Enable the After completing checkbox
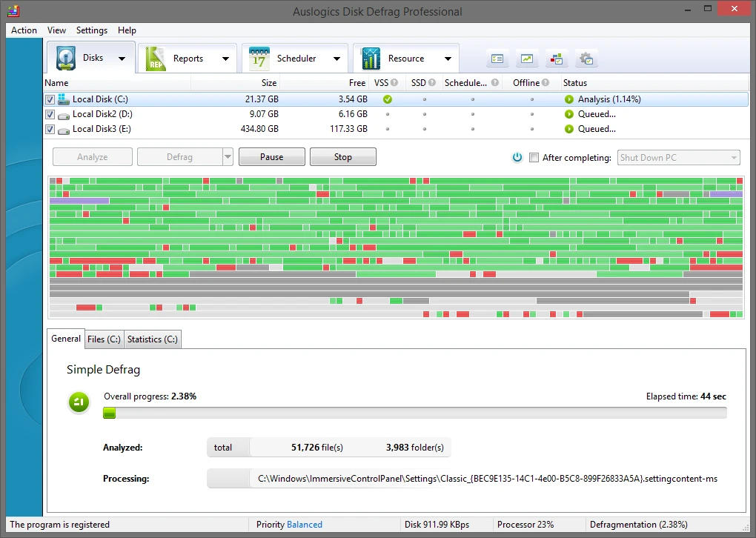The height and width of the screenshot is (538, 756). click(534, 157)
